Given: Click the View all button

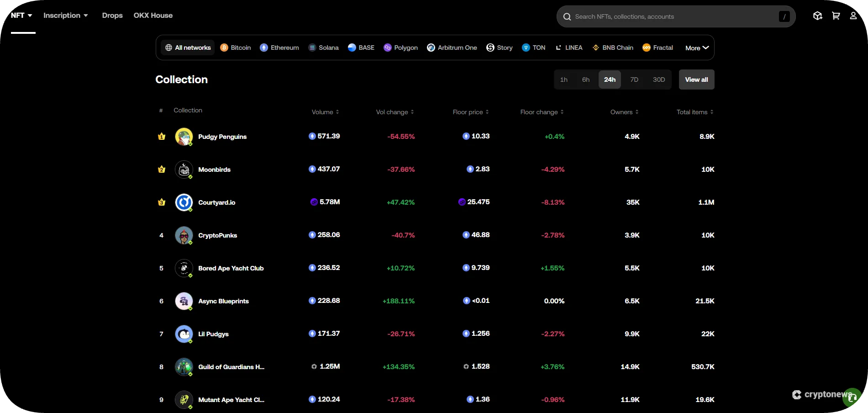Looking at the screenshot, I should pos(696,79).
